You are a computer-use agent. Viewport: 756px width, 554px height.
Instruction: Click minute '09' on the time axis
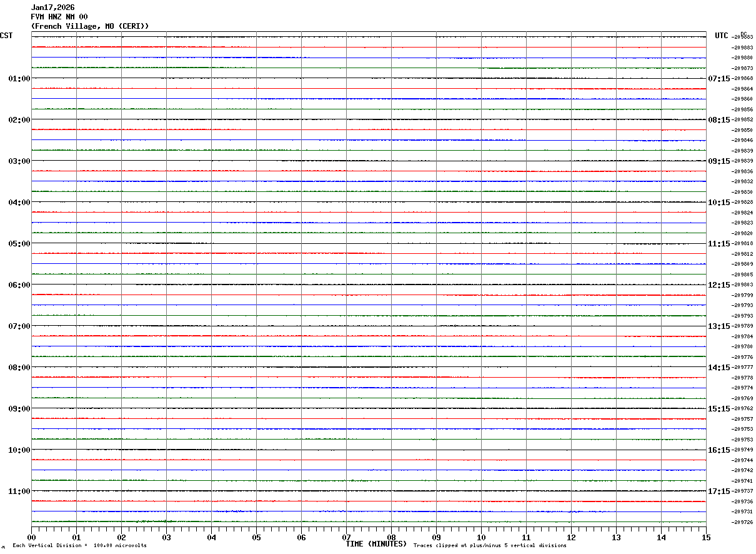(436, 537)
